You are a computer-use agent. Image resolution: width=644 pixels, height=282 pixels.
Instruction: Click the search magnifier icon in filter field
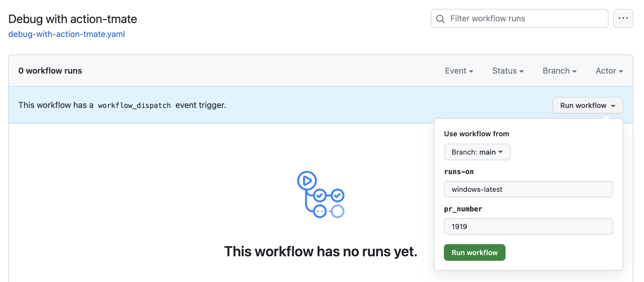click(440, 18)
